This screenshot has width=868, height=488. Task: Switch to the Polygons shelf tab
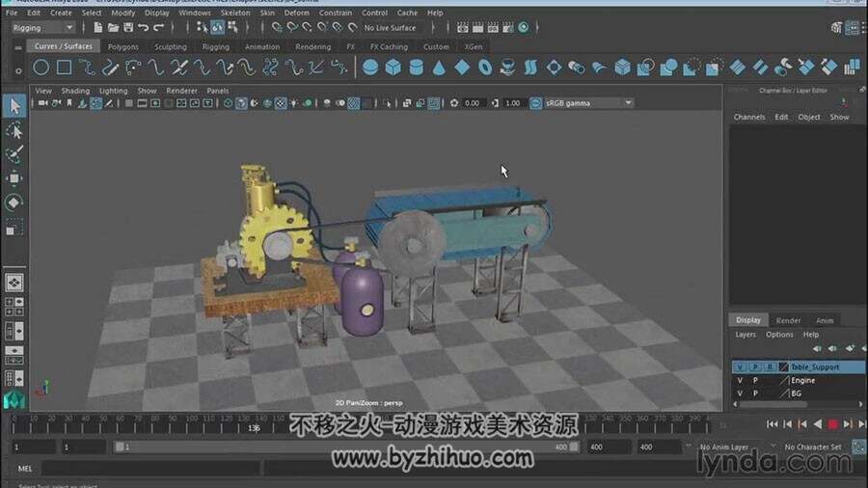(x=122, y=47)
